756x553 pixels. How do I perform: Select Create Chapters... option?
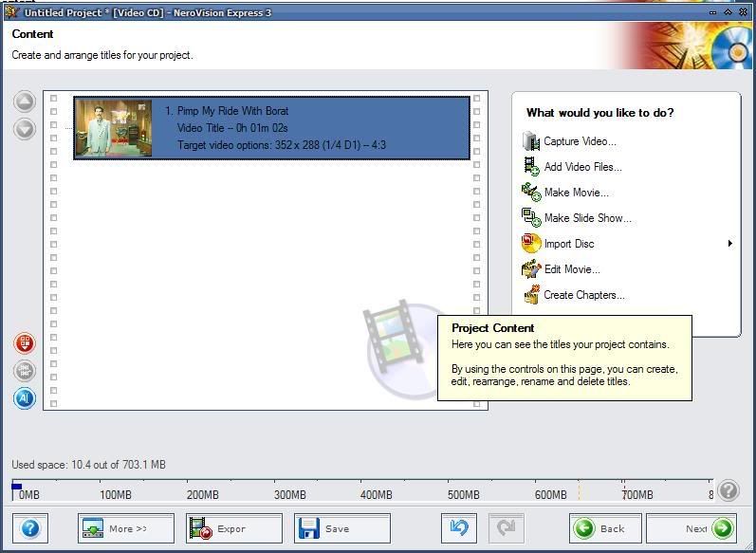(584, 295)
